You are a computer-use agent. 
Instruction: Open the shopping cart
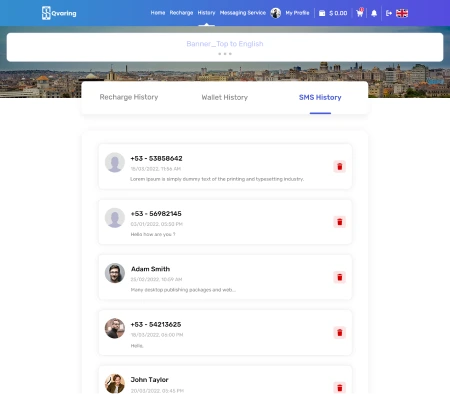(x=360, y=13)
